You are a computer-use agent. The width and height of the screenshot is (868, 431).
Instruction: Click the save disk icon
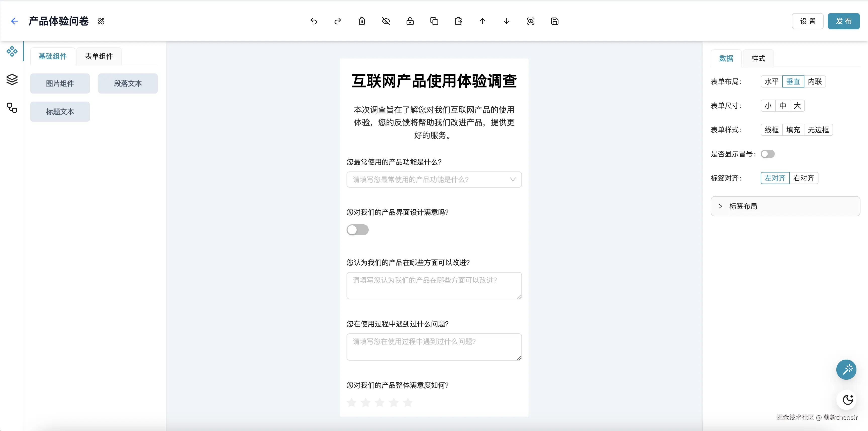555,21
